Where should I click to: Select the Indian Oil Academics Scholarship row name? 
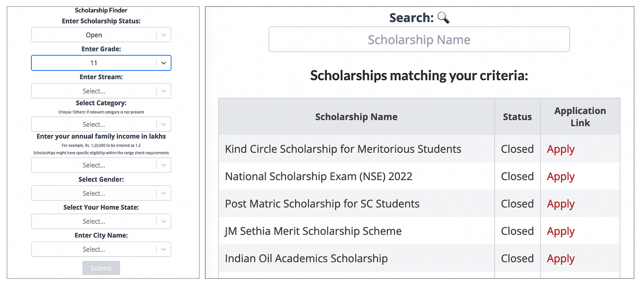[306, 258]
